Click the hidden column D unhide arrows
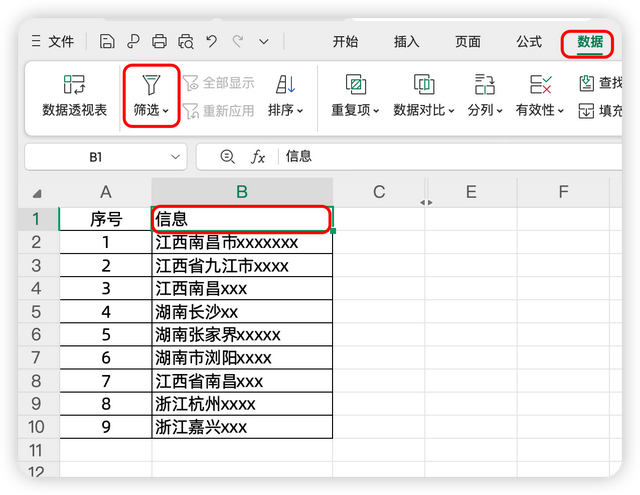Image resolution: width=640 pixels, height=495 pixels. tap(426, 202)
